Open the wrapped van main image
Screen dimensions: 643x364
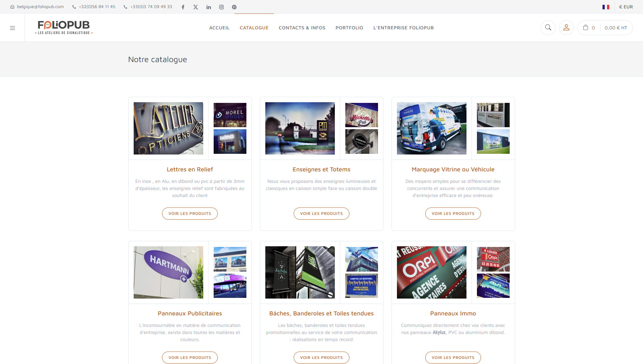click(x=432, y=129)
